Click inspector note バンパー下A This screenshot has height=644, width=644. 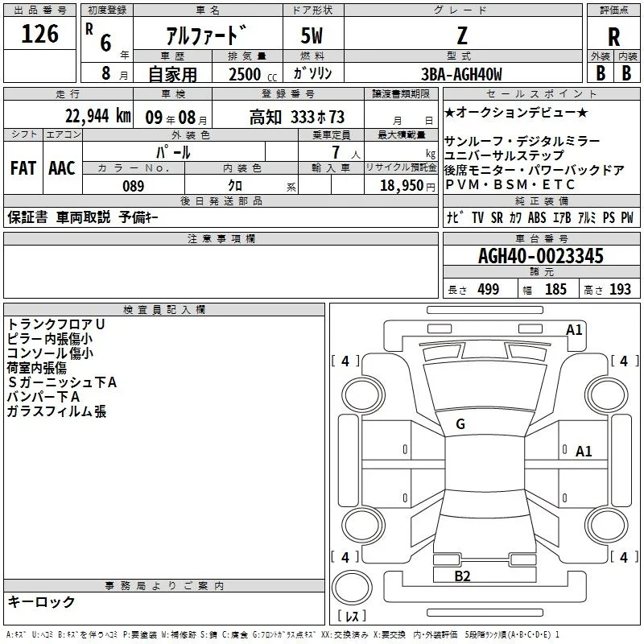43,396
